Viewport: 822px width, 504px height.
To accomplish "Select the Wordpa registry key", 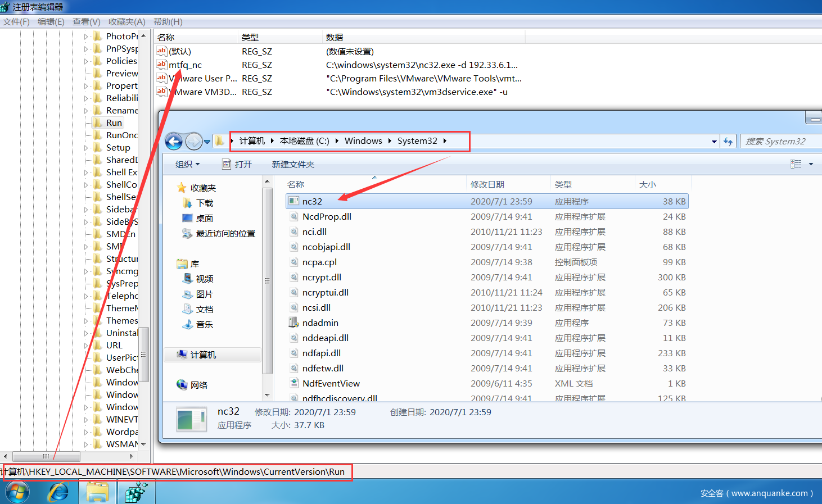I will 121,432.
